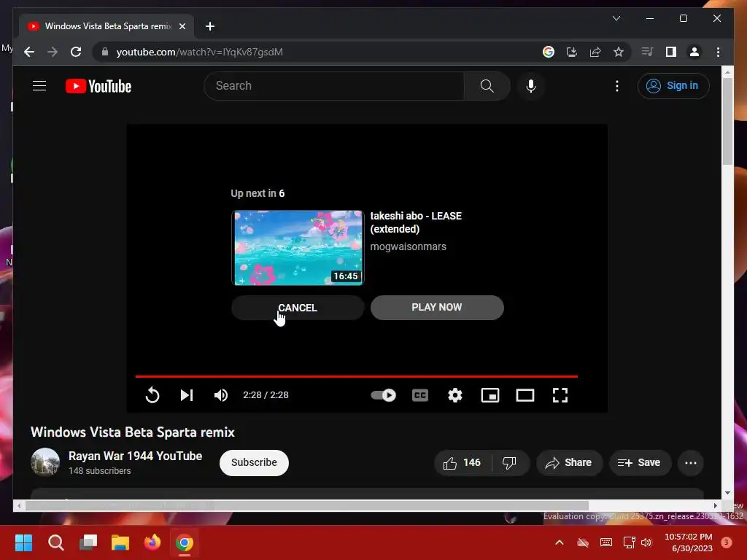The width and height of the screenshot is (747, 560).
Task: Share the video
Action: coord(569,462)
